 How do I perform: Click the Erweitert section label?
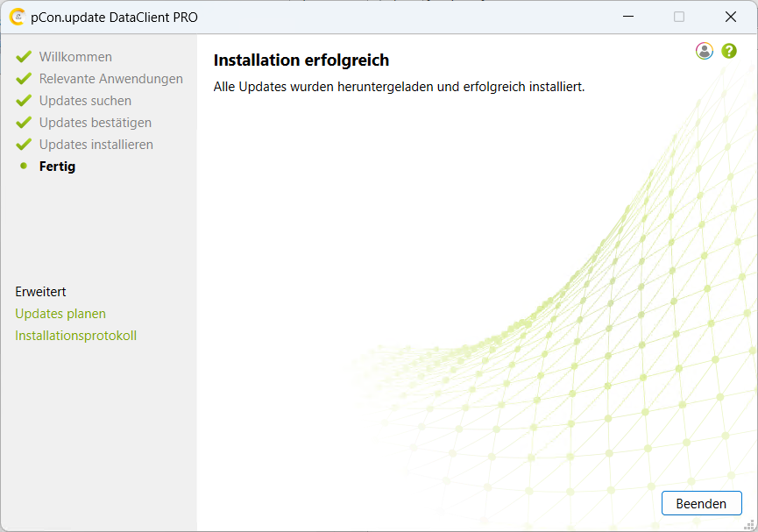(x=40, y=292)
